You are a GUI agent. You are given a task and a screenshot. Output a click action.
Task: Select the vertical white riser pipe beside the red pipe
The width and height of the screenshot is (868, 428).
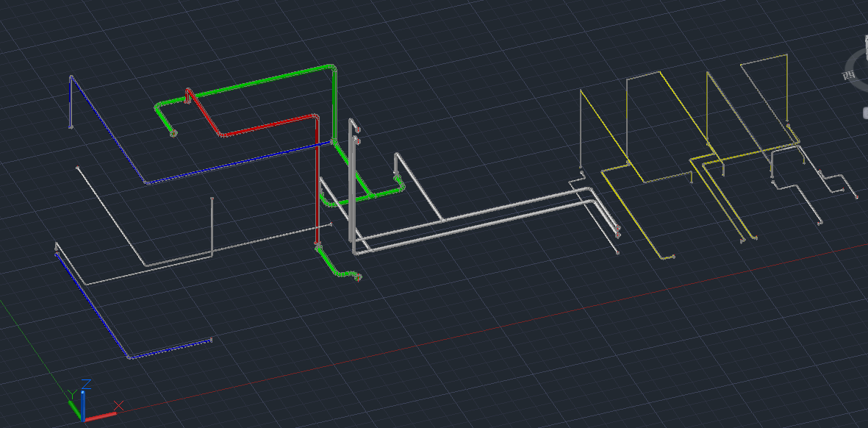pos(352,186)
